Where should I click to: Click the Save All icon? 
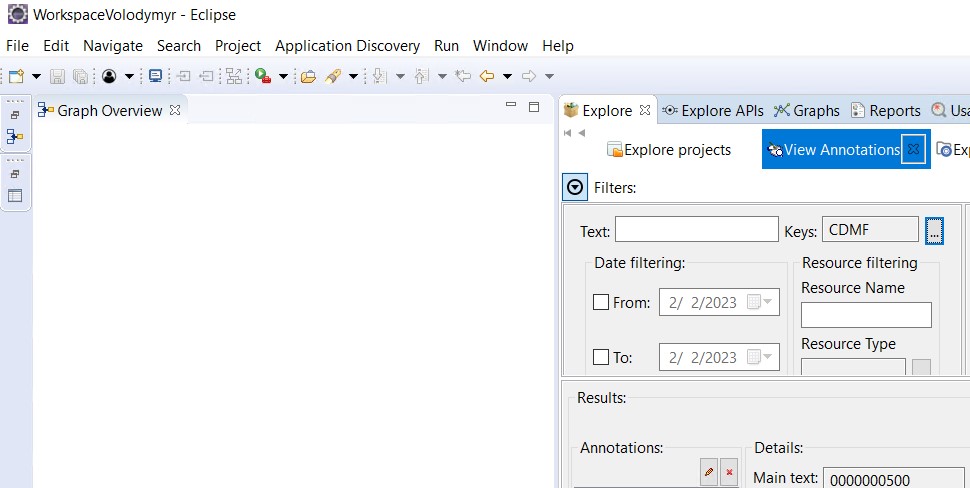[x=80, y=76]
